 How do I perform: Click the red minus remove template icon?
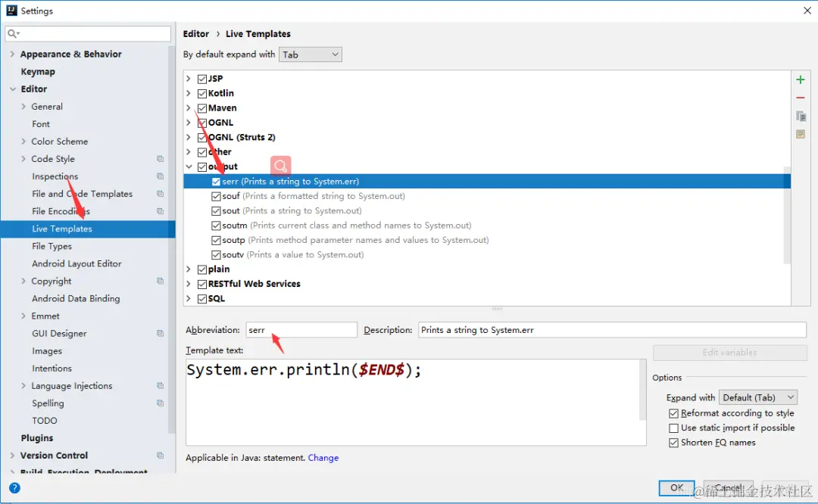tap(801, 98)
